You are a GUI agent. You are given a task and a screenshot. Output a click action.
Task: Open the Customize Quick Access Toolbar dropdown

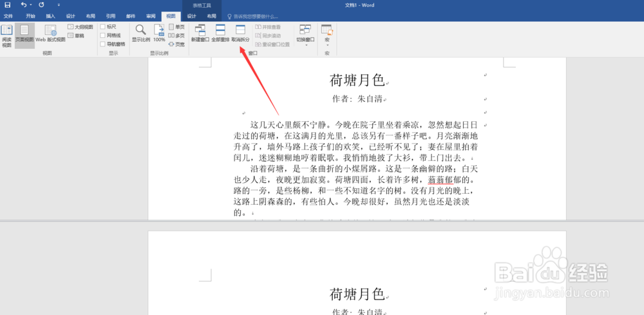click(x=59, y=5)
